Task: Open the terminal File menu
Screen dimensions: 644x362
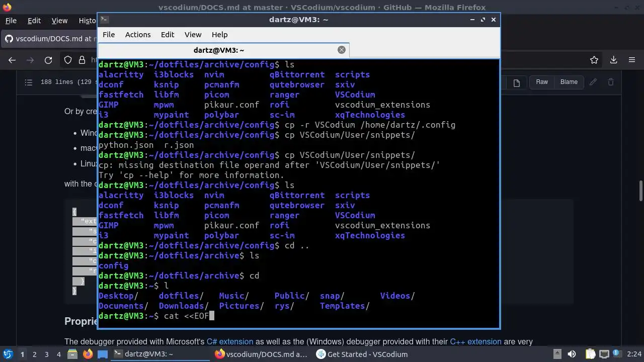Action: 109,35
